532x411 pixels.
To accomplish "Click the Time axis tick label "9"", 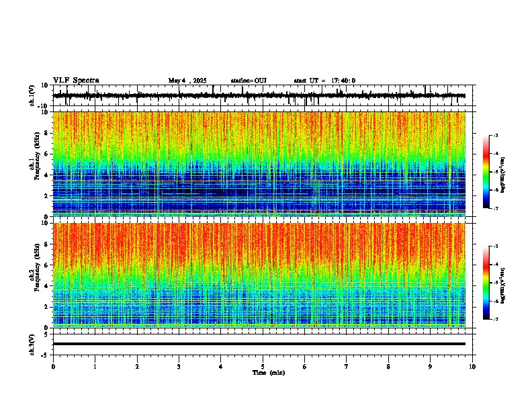I will pyautogui.click(x=430, y=367).
